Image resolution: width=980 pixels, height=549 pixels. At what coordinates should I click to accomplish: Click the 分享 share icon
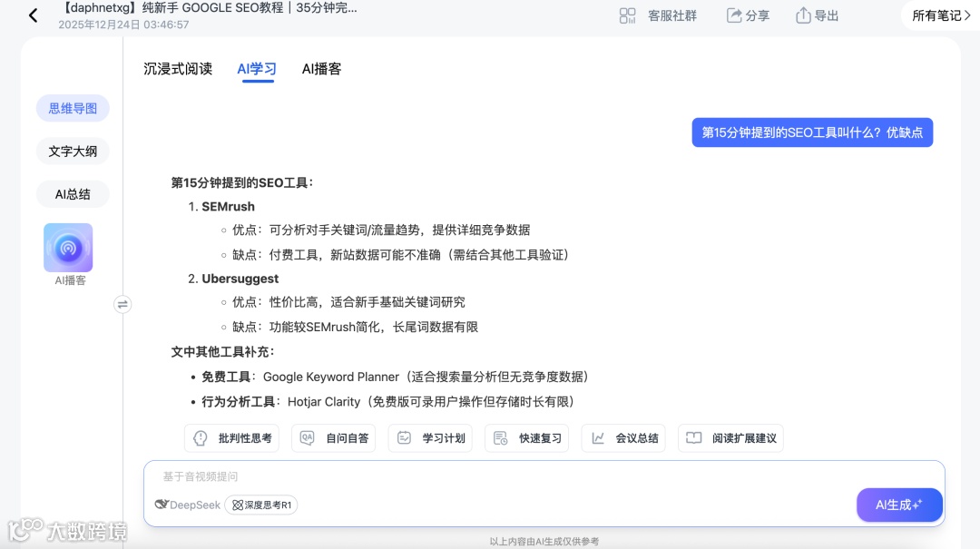click(734, 15)
